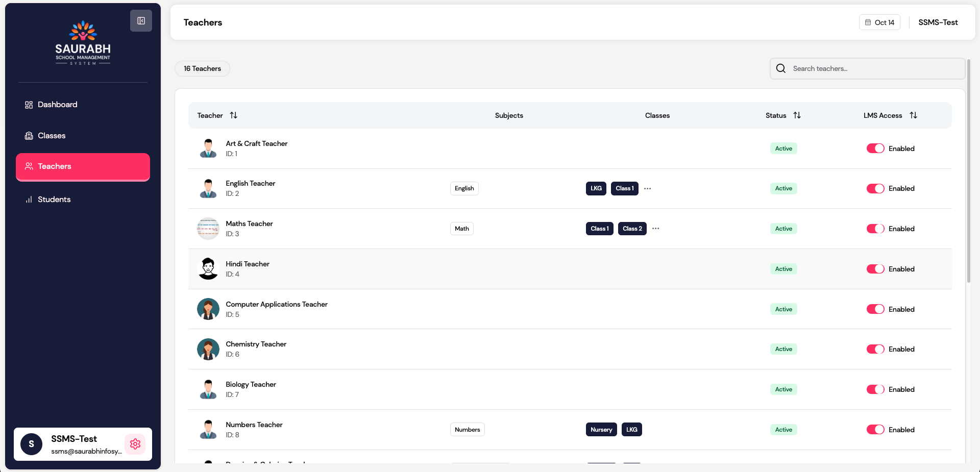The width and height of the screenshot is (980, 472).
Task: Sort the Status column
Action: pyautogui.click(x=797, y=115)
